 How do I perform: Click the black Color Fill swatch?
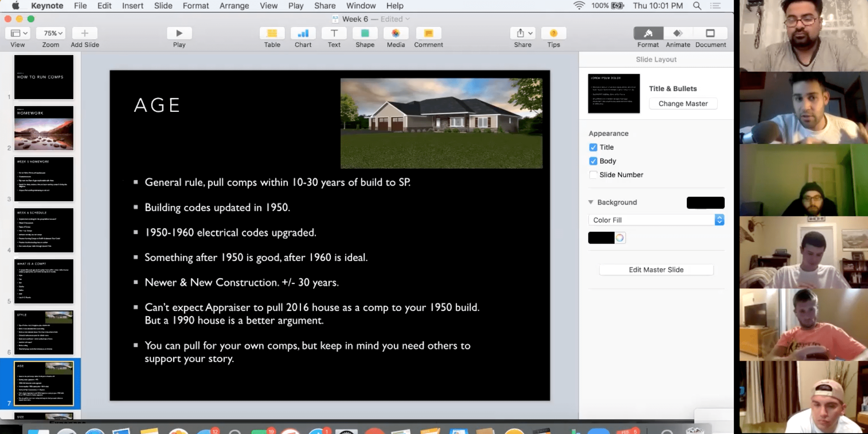tap(601, 238)
